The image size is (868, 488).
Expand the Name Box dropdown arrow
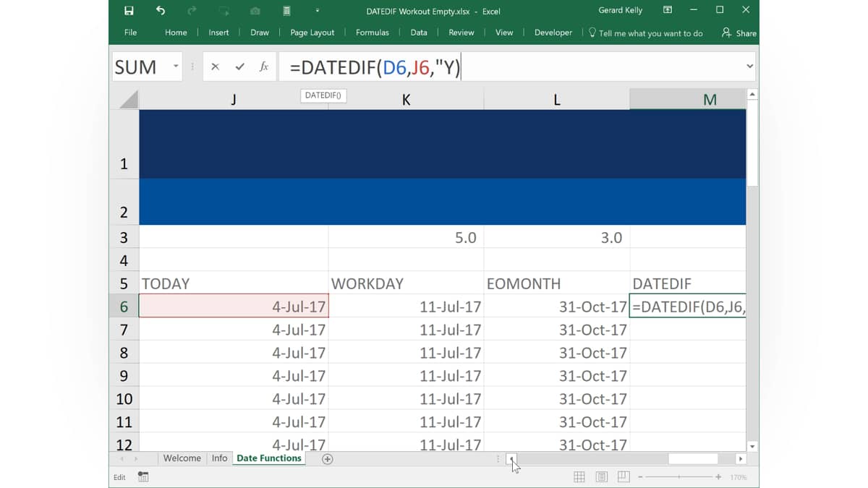[176, 67]
